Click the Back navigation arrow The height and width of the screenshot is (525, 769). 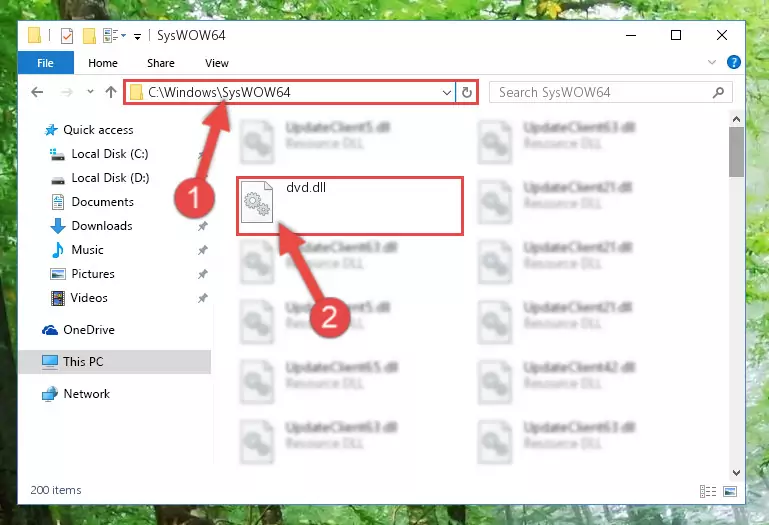(37, 92)
